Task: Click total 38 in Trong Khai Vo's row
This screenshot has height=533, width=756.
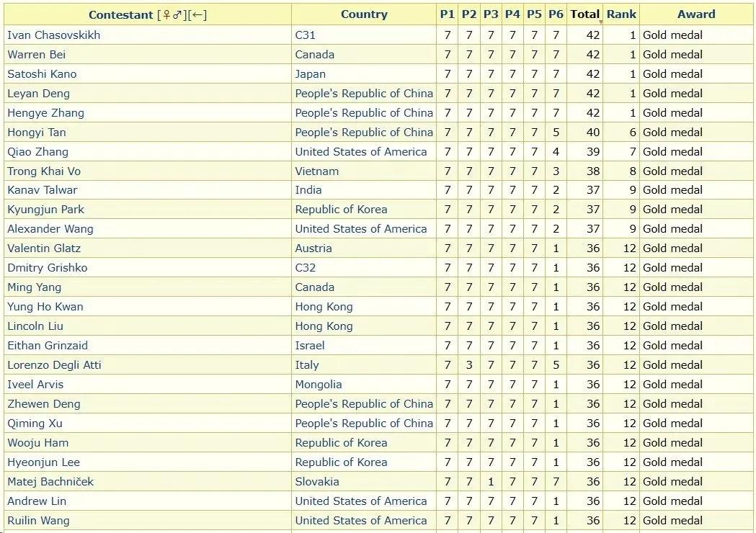Action: [593, 171]
